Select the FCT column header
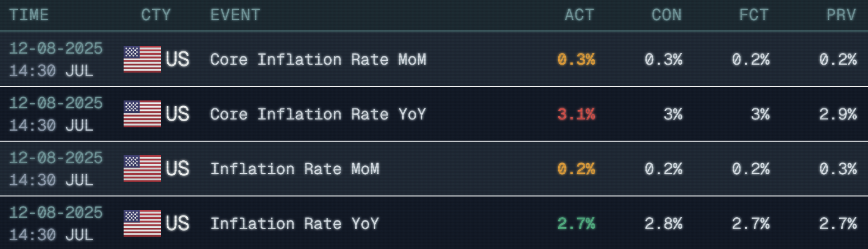 (x=754, y=15)
